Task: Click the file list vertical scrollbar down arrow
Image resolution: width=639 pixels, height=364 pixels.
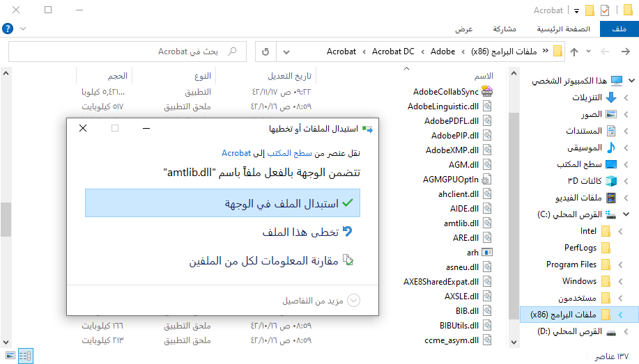Action: (6, 342)
